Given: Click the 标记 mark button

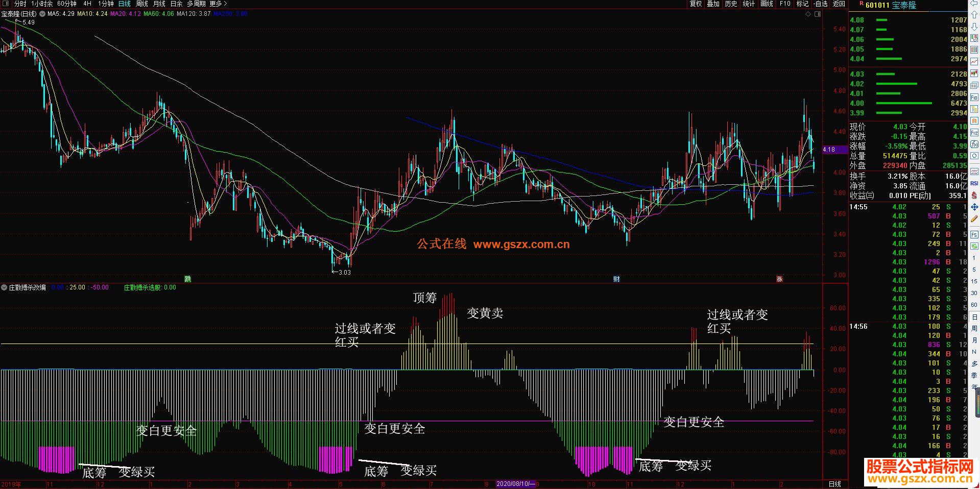Looking at the screenshot, I should point(802,4).
